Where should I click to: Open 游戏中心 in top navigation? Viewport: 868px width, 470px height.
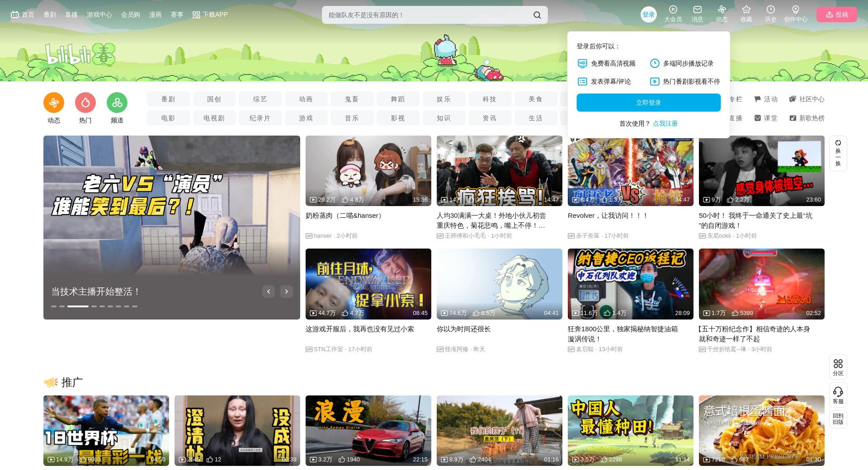[99, 14]
